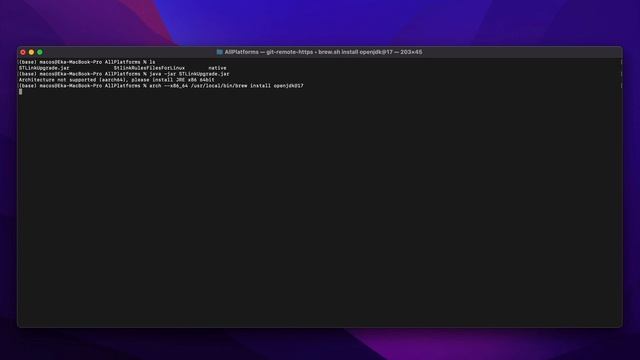The width and height of the screenshot is (640, 360).
Task: Click 'StlinkRulesFilesForLinux' in the ls output
Action: [x=149, y=68]
